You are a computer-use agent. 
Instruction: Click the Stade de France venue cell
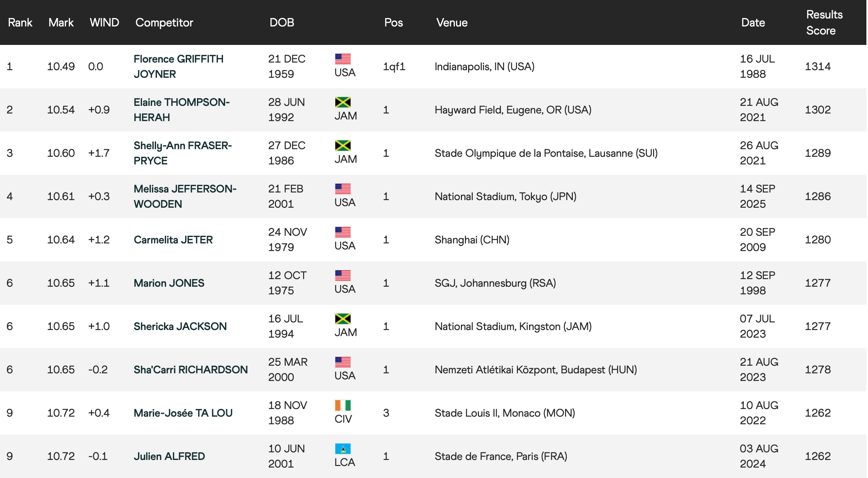pyautogui.click(x=501, y=456)
